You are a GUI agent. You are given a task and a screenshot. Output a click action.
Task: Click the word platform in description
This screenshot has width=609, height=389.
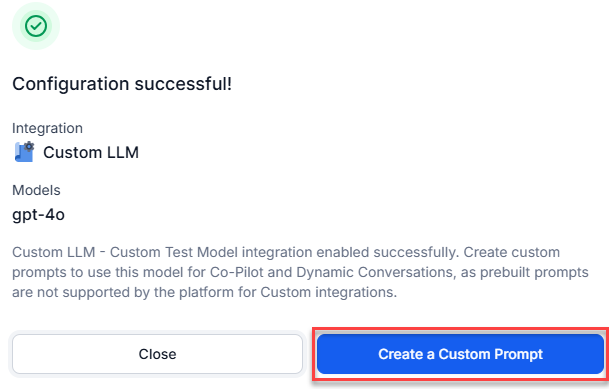pyautogui.click(x=207, y=292)
